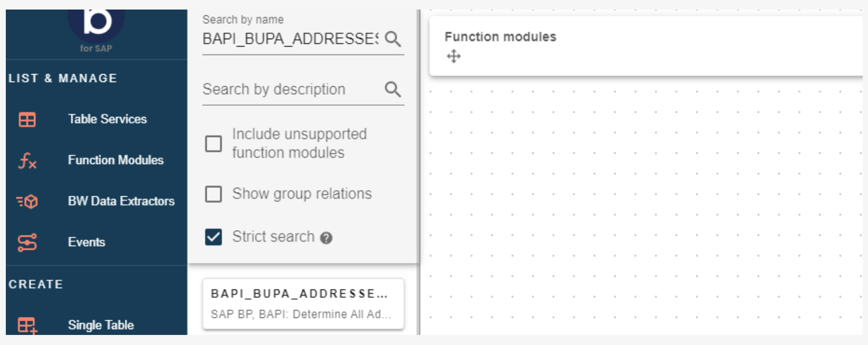
Task: Select Single Table under Create
Action: pos(100,325)
